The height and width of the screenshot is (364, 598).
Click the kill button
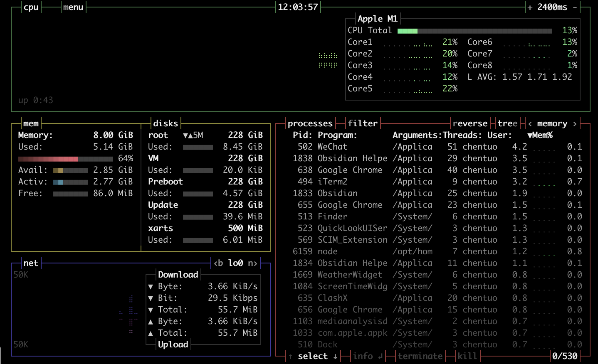[467, 356]
